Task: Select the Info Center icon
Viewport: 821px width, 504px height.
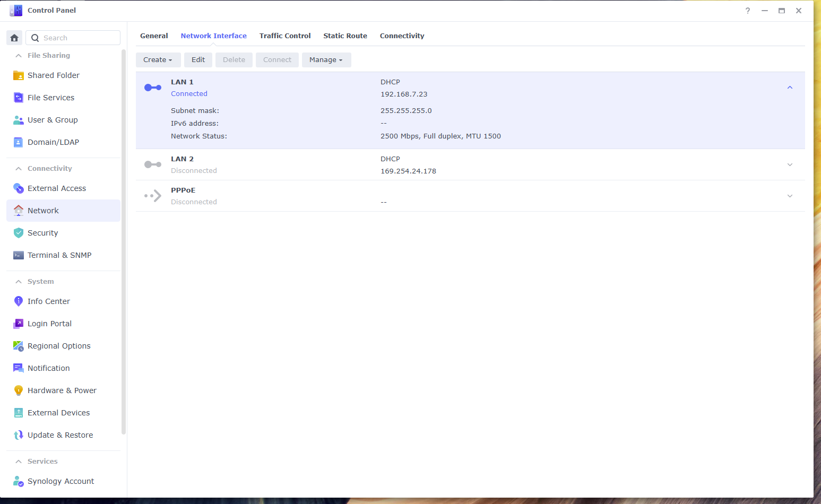Action: 18,301
